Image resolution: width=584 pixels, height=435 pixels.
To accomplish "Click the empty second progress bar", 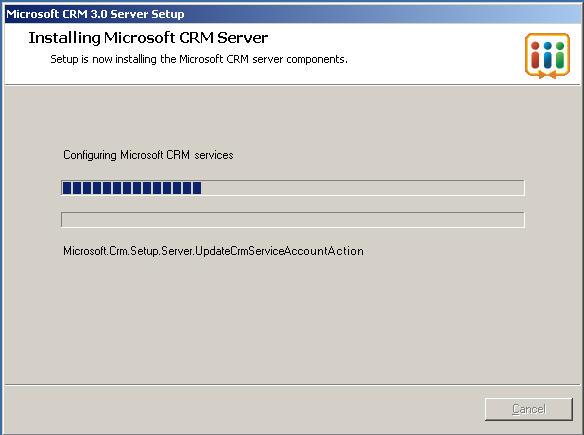I will (293, 220).
